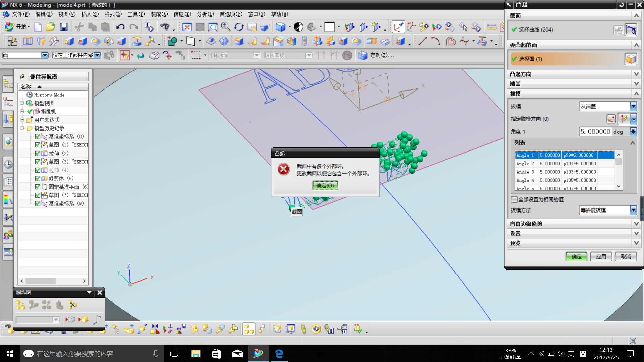Expand the 自由边缘修剪 section
This screenshot has height=362, width=644.
click(x=574, y=224)
